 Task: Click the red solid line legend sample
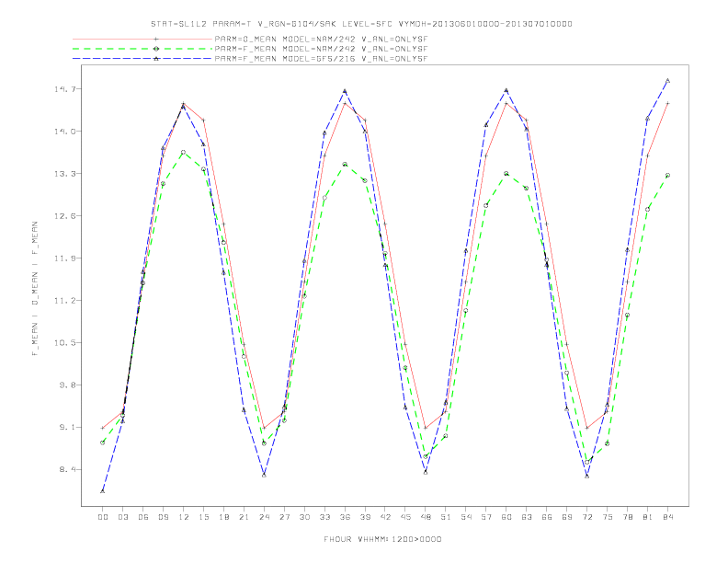click(x=142, y=40)
